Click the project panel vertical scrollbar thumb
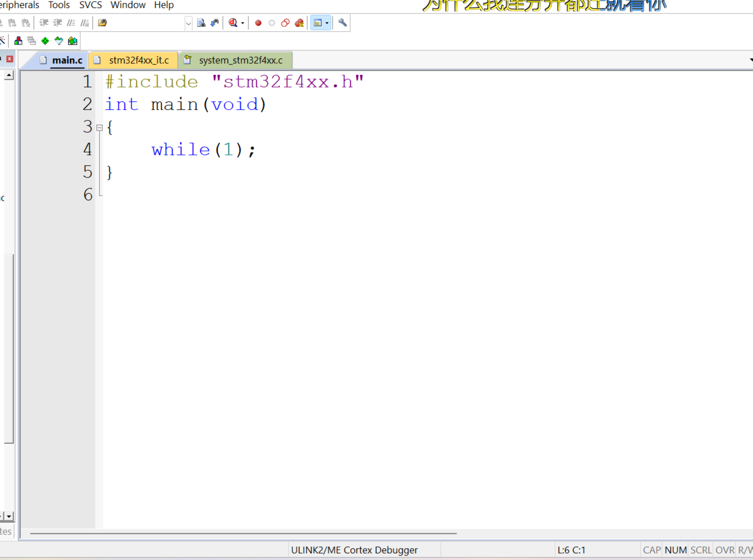 [9, 349]
